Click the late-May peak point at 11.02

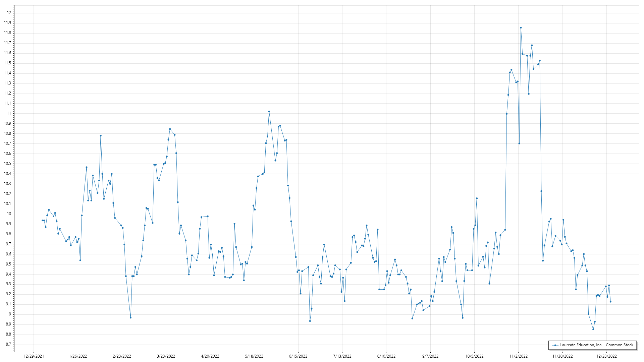tap(269, 112)
